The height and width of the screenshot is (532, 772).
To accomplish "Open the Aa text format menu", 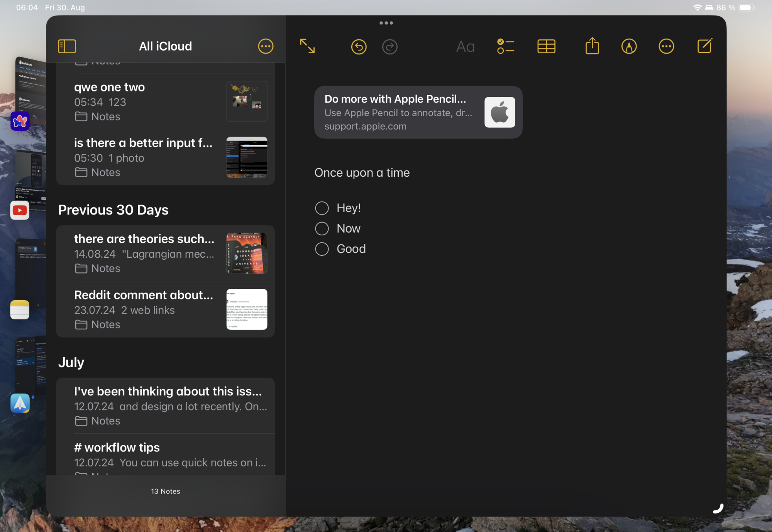I will point(465,47).
